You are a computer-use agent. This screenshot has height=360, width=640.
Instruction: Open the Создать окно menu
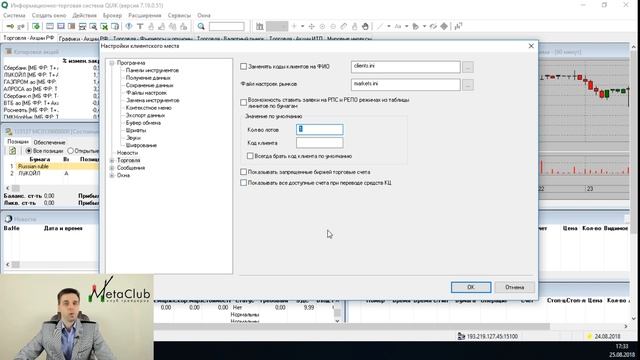pos(49,16)
